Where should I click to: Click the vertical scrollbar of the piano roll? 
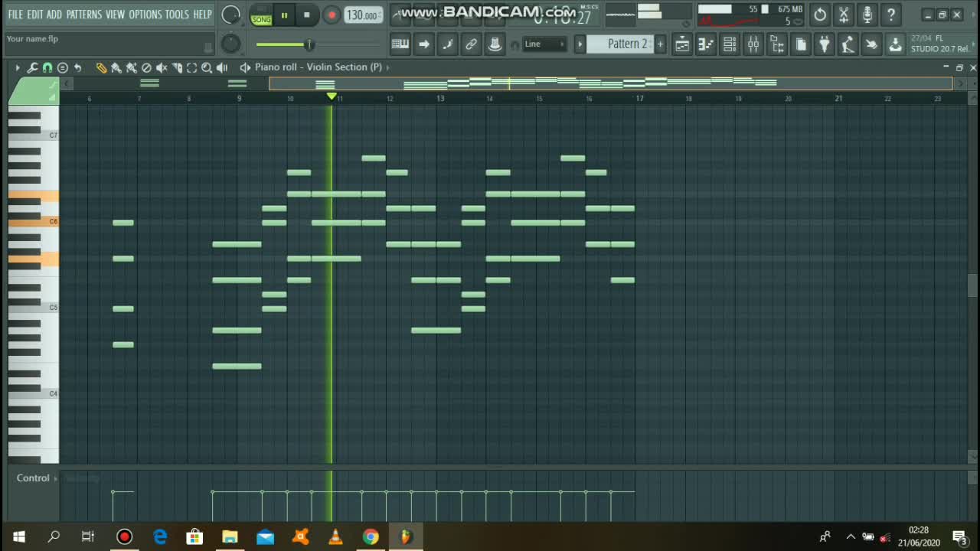[x=972, y=285]
